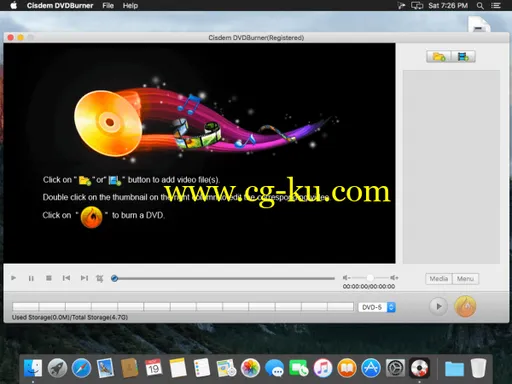Open Notes from the Dock
512x384 pixels.
[x=178, y=368]
